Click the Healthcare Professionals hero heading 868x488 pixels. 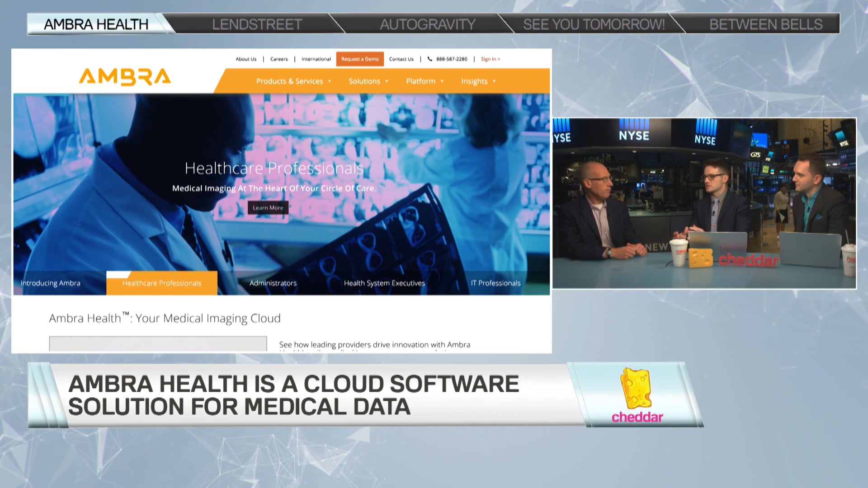tap(274, 168)
